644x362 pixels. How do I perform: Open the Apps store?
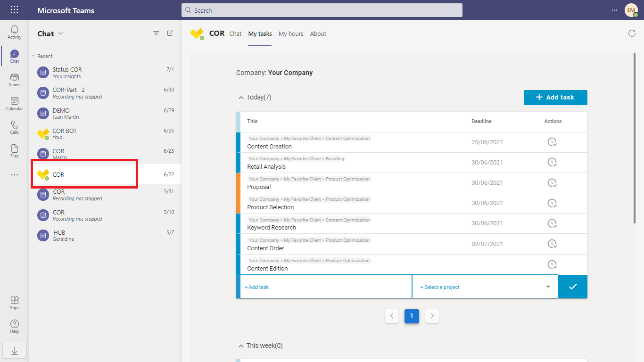tap(14, 303)
